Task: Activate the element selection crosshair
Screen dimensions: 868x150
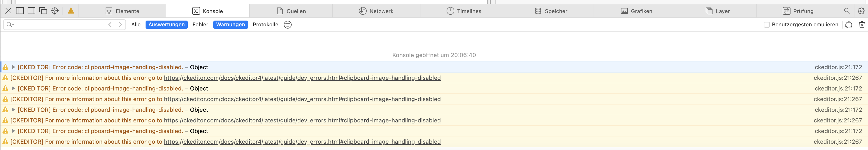Action: pos(54,11)
